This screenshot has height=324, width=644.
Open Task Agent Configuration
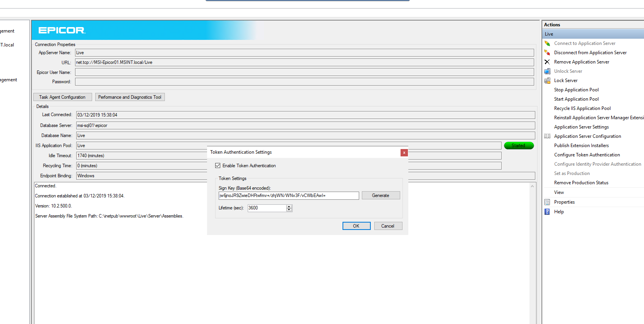[x=63, y=97]
